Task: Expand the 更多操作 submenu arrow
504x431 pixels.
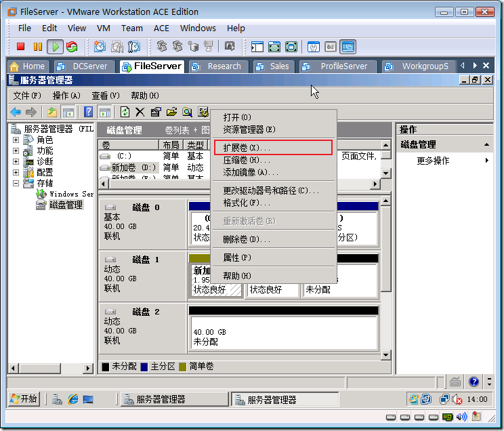Action: pos(487,160)
